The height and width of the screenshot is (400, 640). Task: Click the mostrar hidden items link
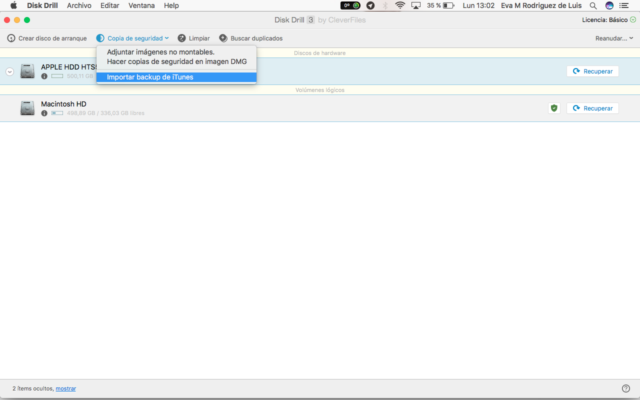[66, 389]
